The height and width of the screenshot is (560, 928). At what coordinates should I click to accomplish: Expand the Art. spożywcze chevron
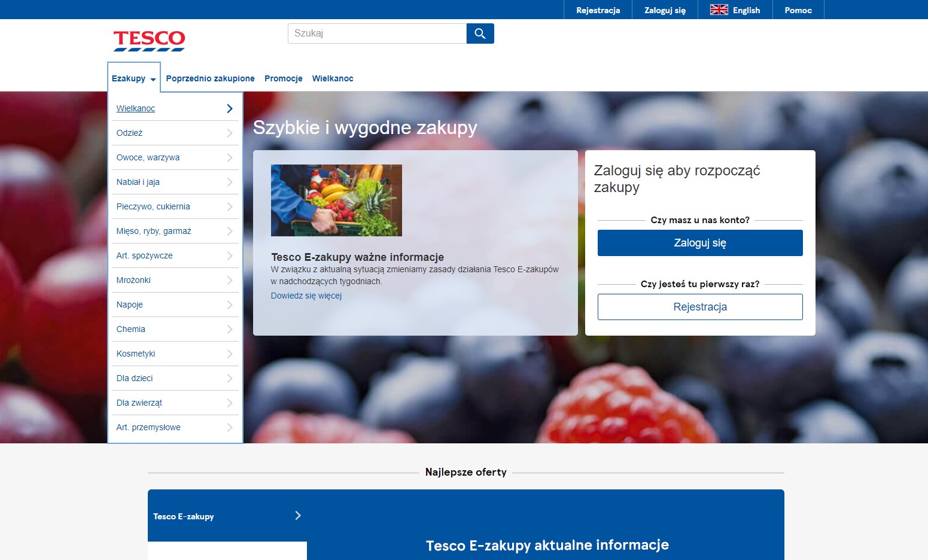click(230, 255)
